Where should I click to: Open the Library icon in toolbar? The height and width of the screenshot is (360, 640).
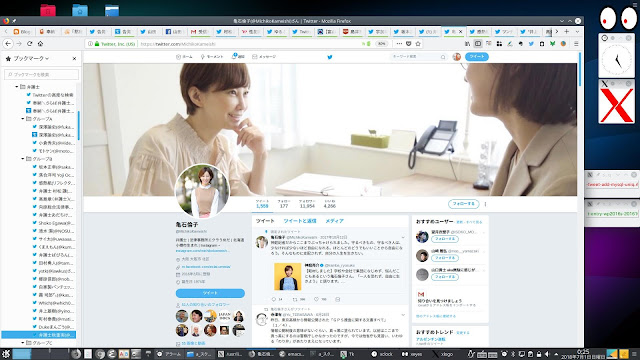pyautogui.click(x=467, y=44)
